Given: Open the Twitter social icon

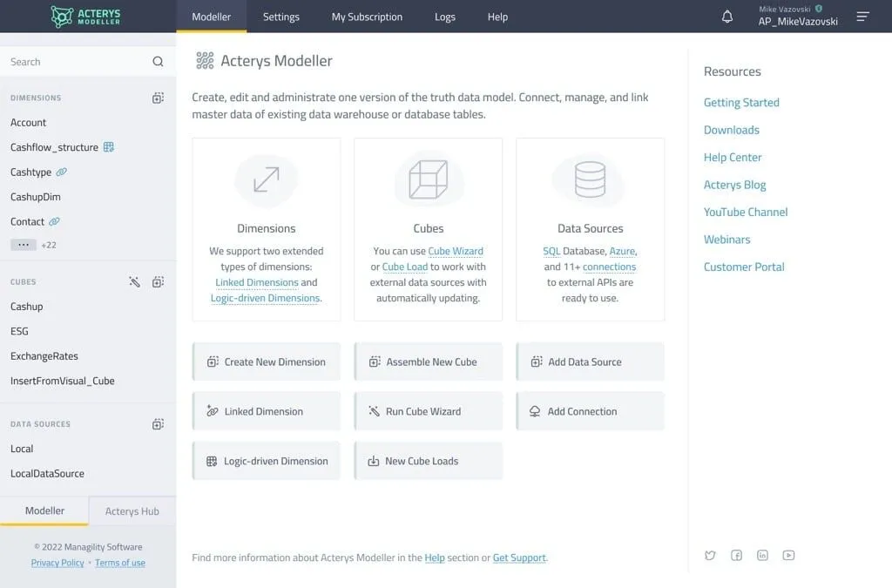Looking at the screenshot, I should click(710, 556).
